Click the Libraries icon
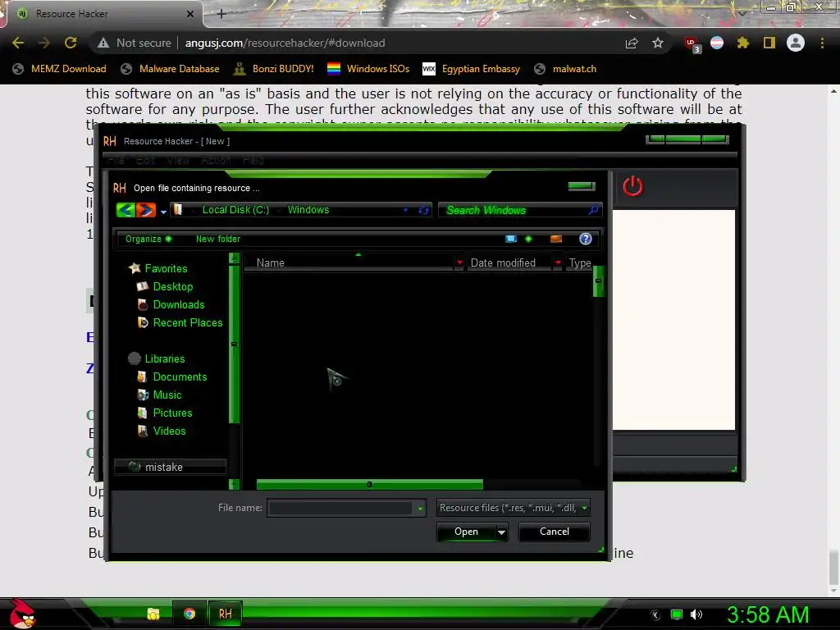The width and height of the screenshot is (840, 630). point(135,358)
